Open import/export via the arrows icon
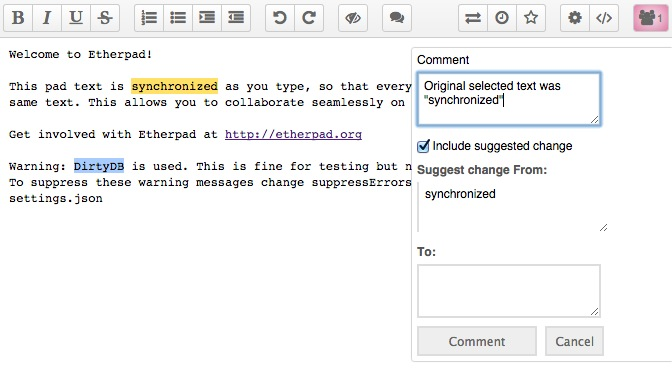Screen dimensions: 672x370 click(473, 18)
